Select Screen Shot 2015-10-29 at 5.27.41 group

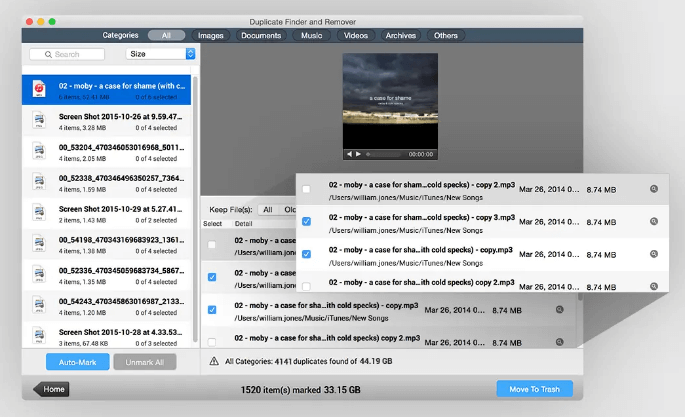click(x=107, y=213)
